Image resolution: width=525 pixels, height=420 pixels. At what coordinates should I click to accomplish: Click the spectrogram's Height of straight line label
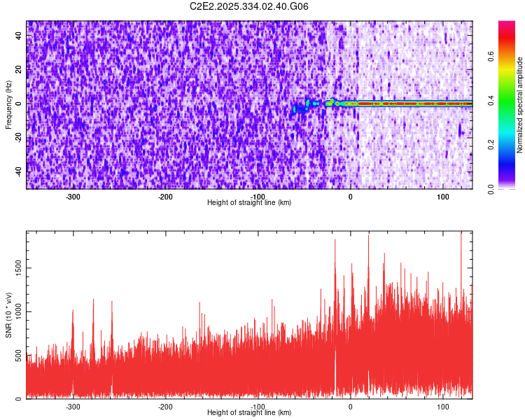pyautogui.click(x=249, y=202)
